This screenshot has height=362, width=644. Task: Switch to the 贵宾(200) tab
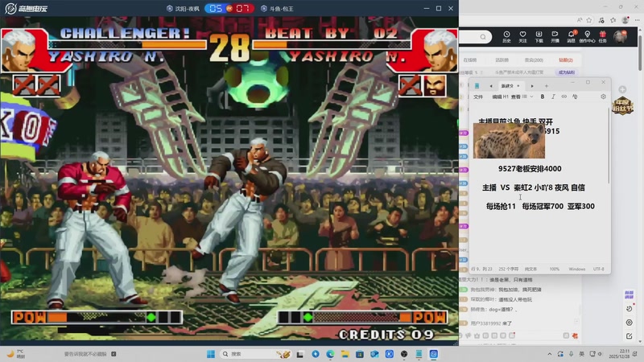(534, 60)
